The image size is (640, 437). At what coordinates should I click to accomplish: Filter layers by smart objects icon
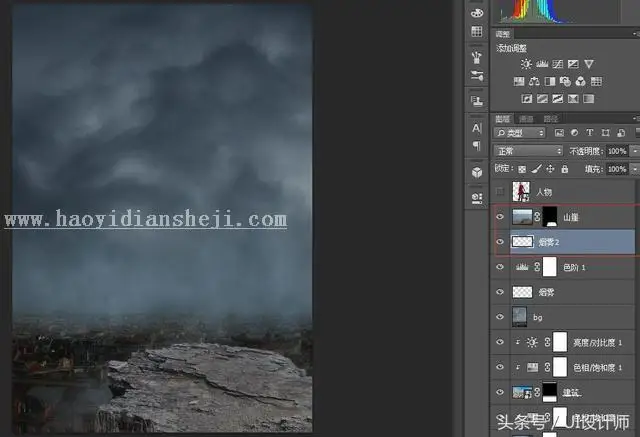coord(621,133)
